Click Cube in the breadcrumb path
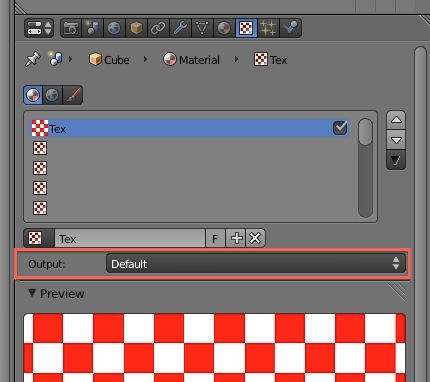430x382 pixels. pos(109,60)
